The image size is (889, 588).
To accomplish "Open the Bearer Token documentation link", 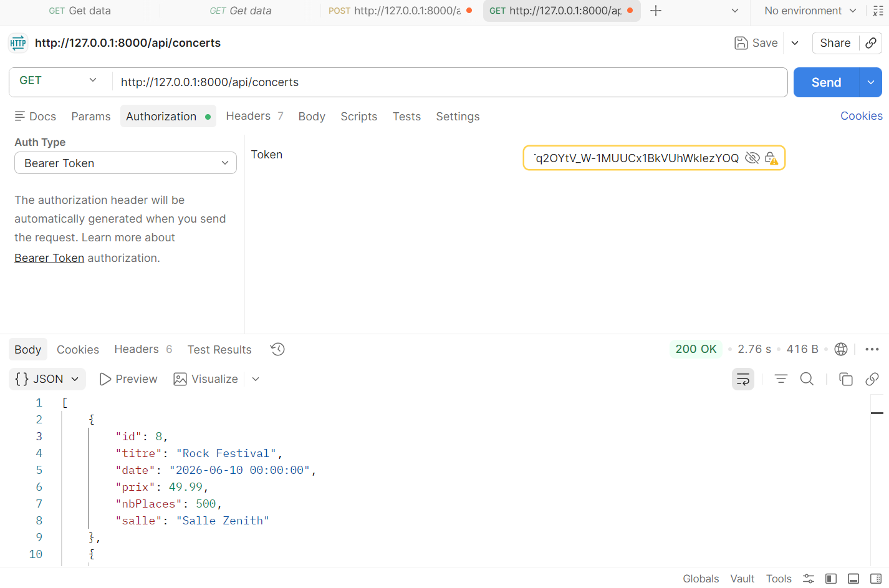I will pyautogui.click(x=49, y=258).
